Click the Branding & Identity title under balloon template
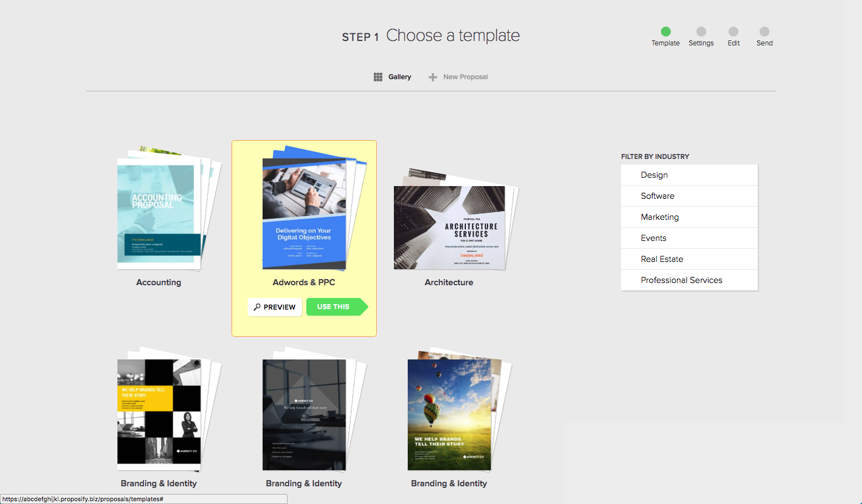Viewport: 862px width, 504px height. 449,484
